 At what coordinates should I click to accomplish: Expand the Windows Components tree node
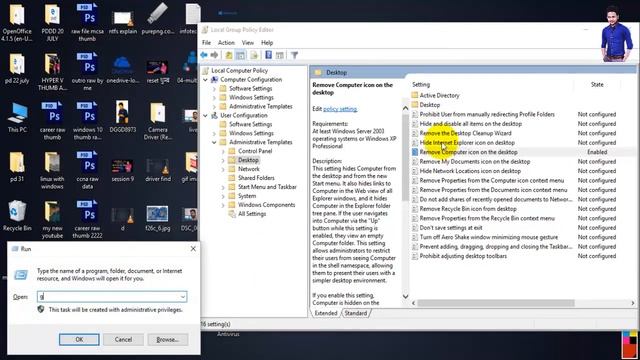pos(223,205)
